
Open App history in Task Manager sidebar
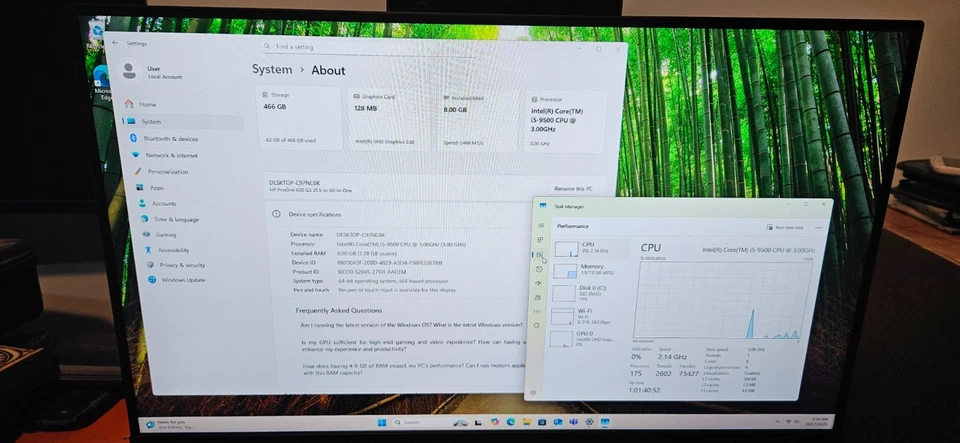(539, 269)
